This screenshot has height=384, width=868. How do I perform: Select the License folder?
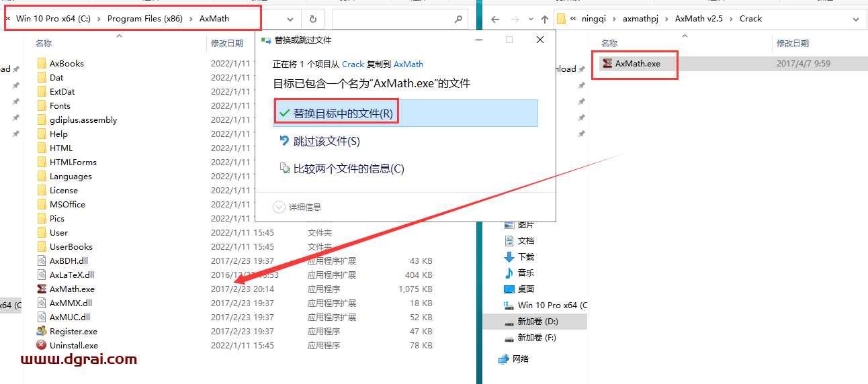click(64, 190)
